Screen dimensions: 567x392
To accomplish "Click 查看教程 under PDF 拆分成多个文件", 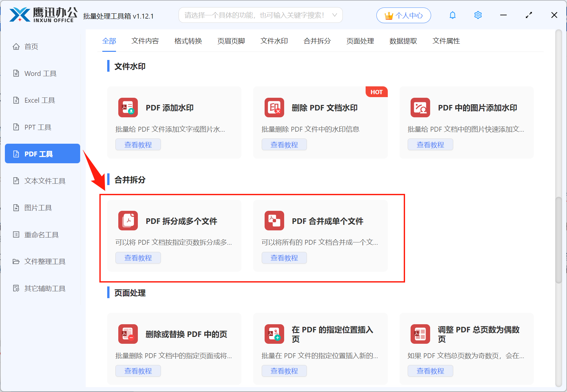I will click(x=138, y=258).
